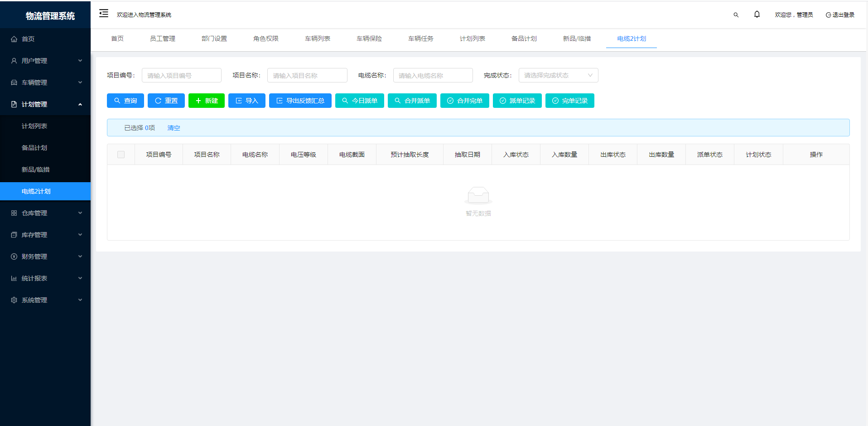Viewport: 868px width, 426px height.
Task: Focus the 电缆名称 input field
Action: pyautogui.click(x=433, y=75)
